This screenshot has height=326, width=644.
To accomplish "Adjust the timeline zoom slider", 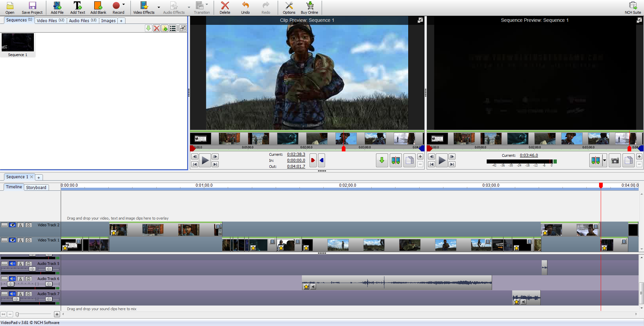I will (x=17, y=314).
